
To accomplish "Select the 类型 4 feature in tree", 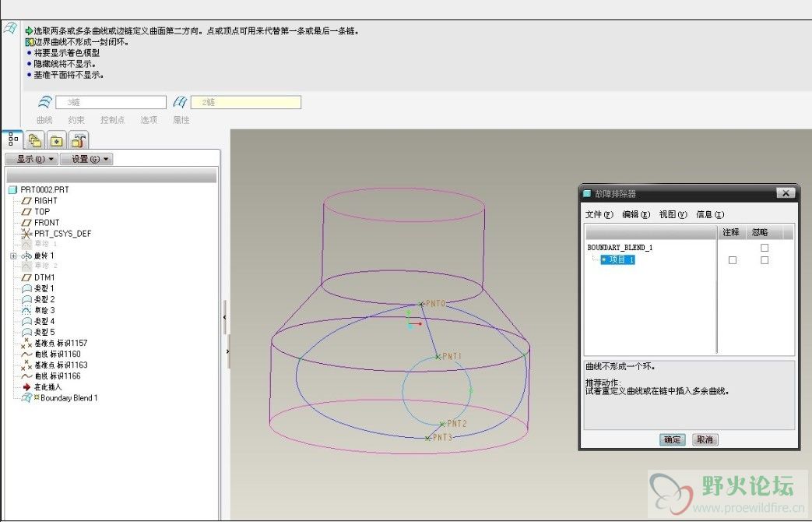I will tap(38, 321).
